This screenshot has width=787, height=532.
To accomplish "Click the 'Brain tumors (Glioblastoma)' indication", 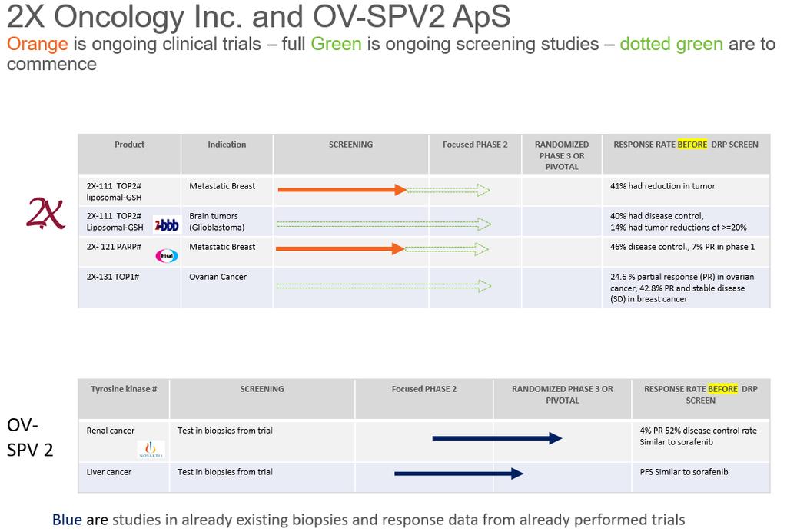I will coord(217,221).
